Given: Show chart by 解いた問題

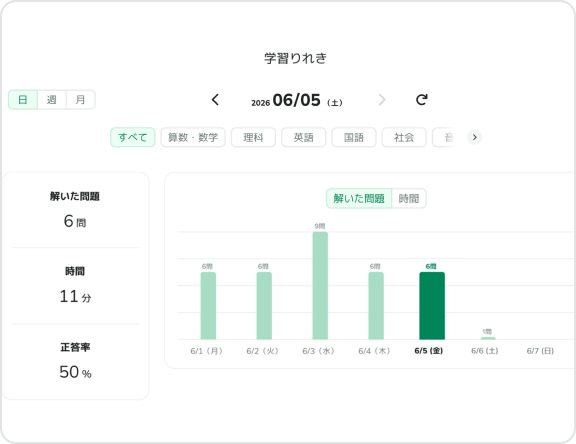Looking at the screenshot, I should (359, 199).
